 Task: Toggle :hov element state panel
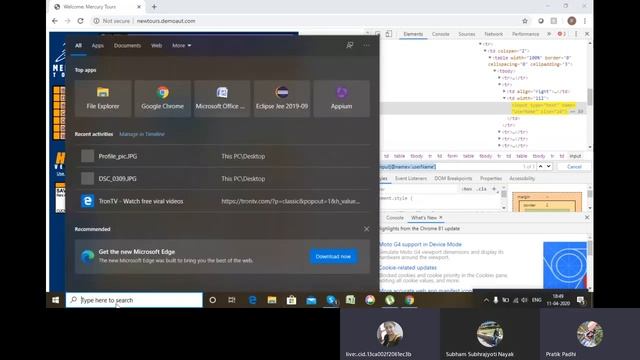click(x=467, y=189)
